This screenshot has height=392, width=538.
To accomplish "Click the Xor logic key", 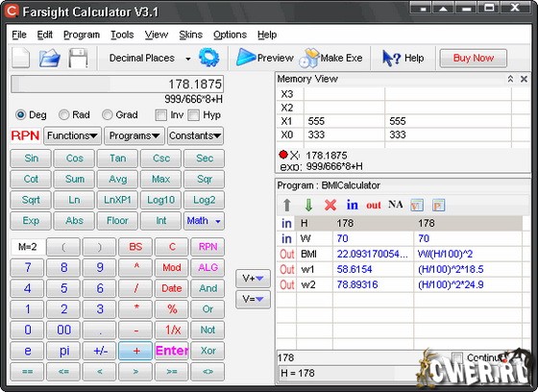I will coord(208,351).
